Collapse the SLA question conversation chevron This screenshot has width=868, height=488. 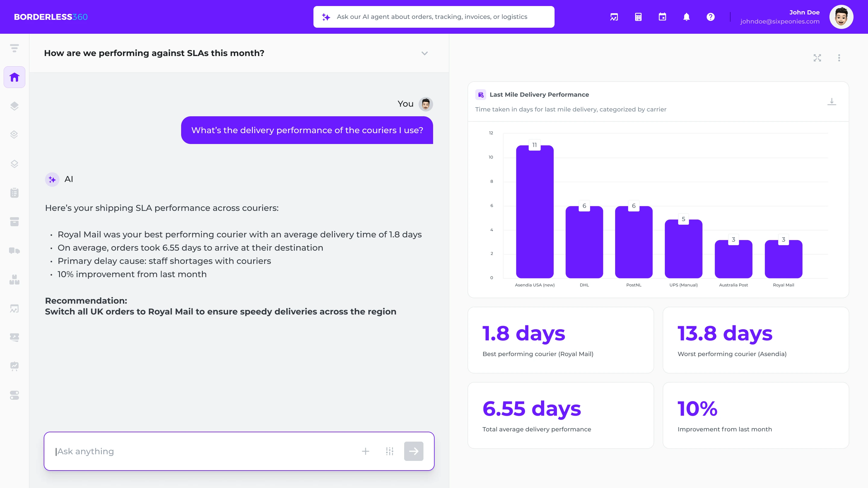point(425,53)
